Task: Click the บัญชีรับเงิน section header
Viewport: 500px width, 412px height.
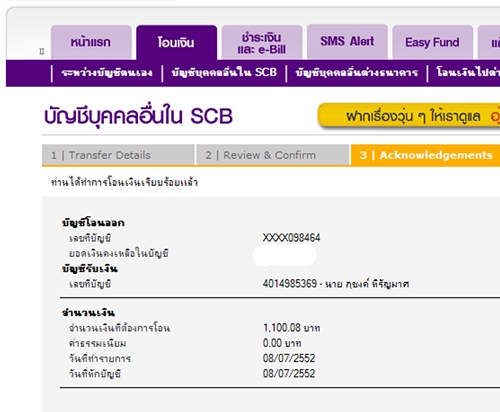Action: pos(90,269)
